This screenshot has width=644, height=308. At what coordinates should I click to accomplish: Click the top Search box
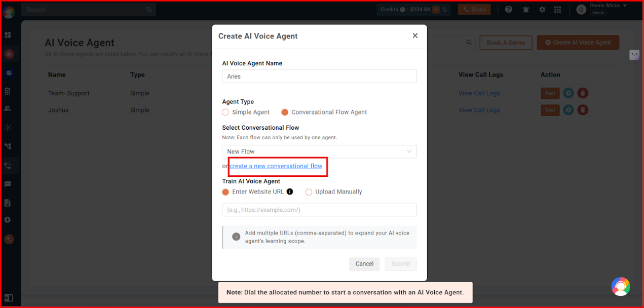[89, 10]
